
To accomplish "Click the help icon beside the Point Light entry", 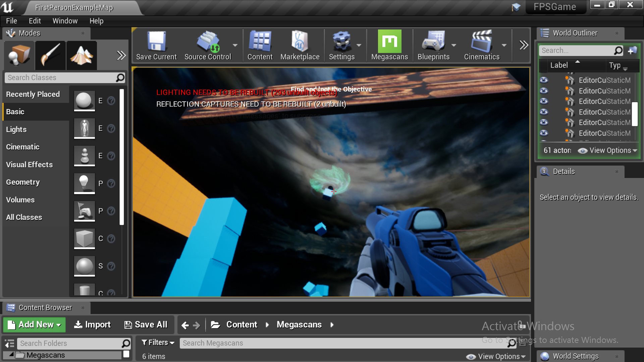I will tap(111, 183).
